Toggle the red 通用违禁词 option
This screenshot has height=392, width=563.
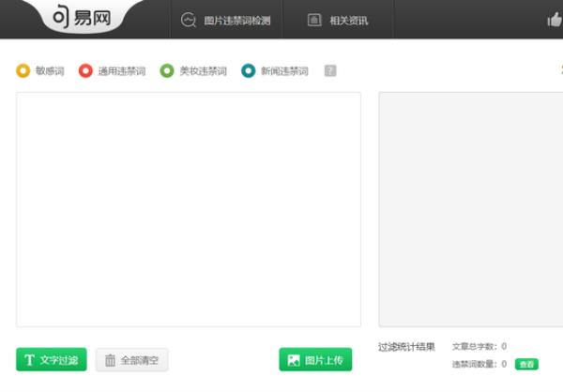tap(85, 70)
